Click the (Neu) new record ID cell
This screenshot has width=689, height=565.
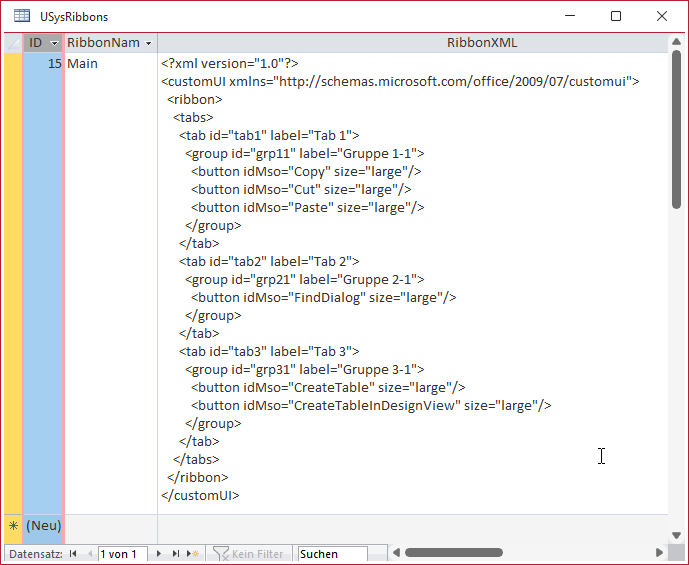(43, 525)
